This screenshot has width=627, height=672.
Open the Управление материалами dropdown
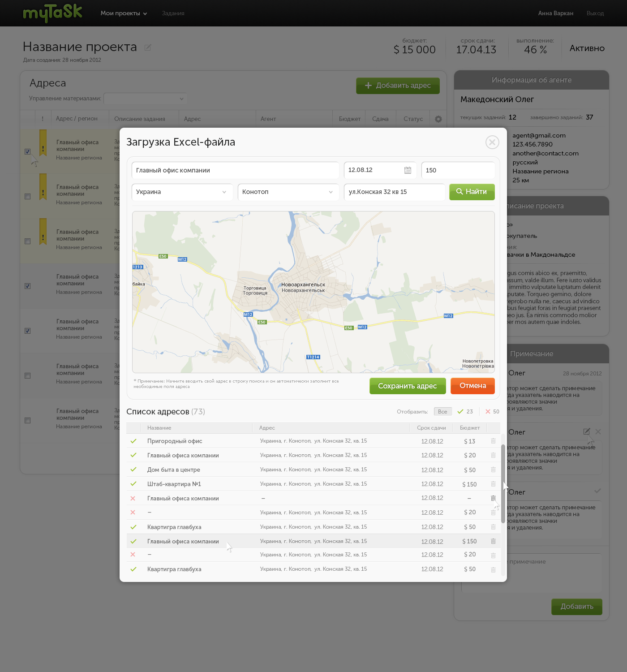145,99
